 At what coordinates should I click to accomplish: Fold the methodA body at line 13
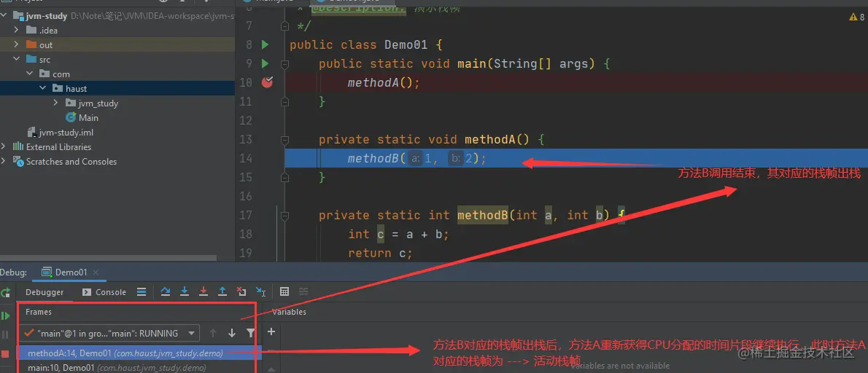click(284, 140)
